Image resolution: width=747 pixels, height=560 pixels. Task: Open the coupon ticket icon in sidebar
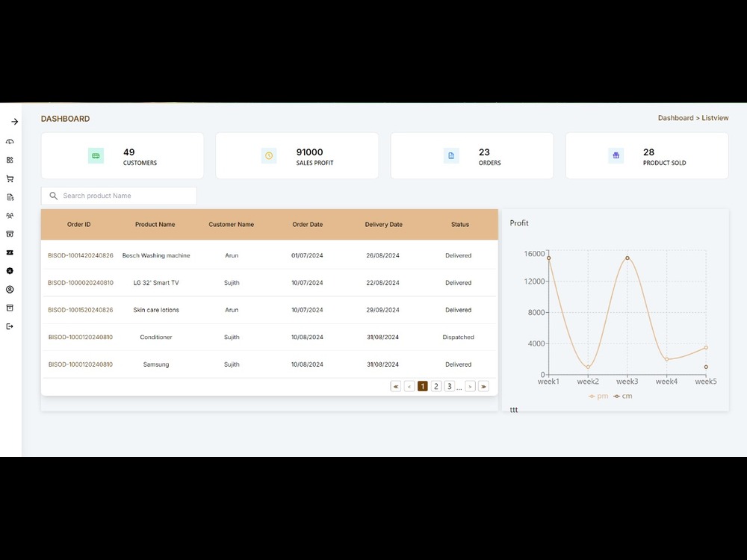pyautogui.click(x=10, y=252)
